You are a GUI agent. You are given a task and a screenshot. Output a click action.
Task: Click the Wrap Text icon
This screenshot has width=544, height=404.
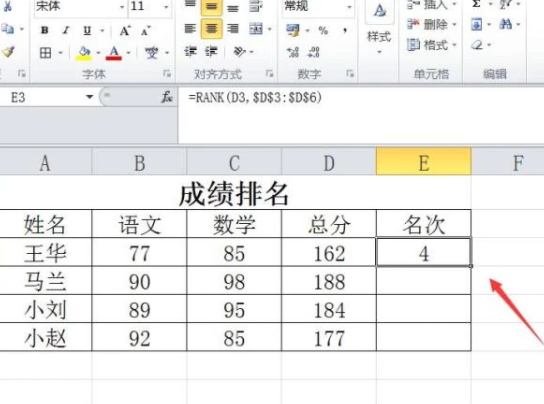coord(256,6)
